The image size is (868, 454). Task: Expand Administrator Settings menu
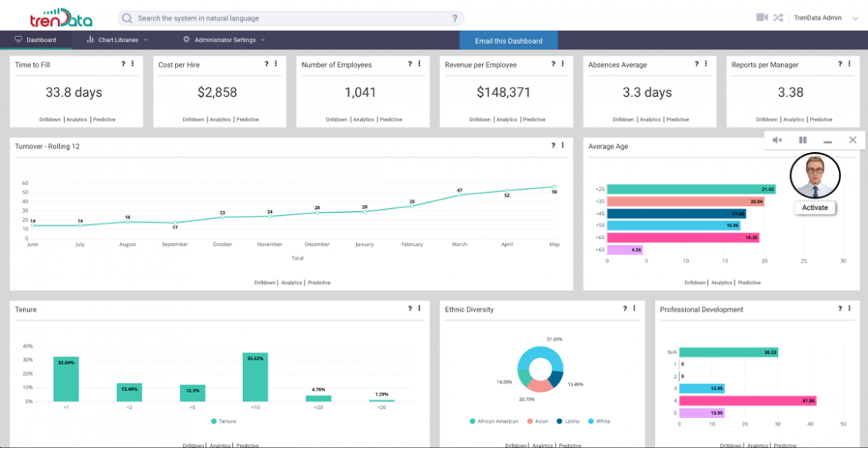(x=224, y=40)
